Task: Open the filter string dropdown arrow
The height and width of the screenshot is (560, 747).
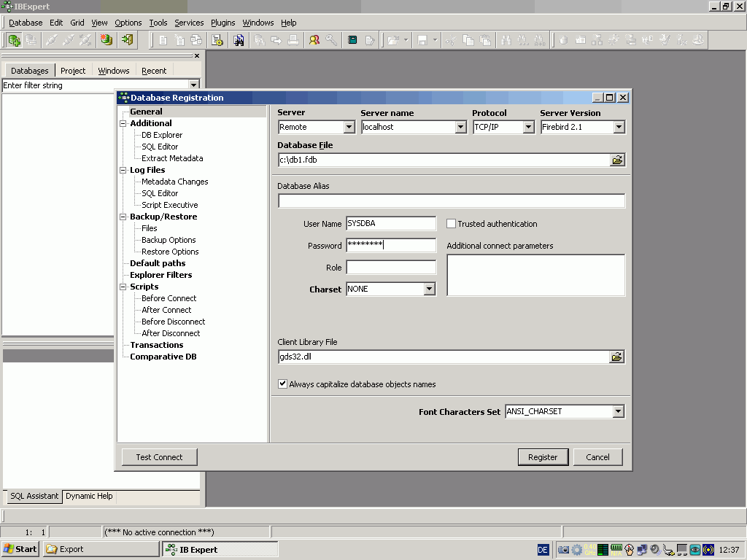Action: pyautogui.click(x=194, y=85)
